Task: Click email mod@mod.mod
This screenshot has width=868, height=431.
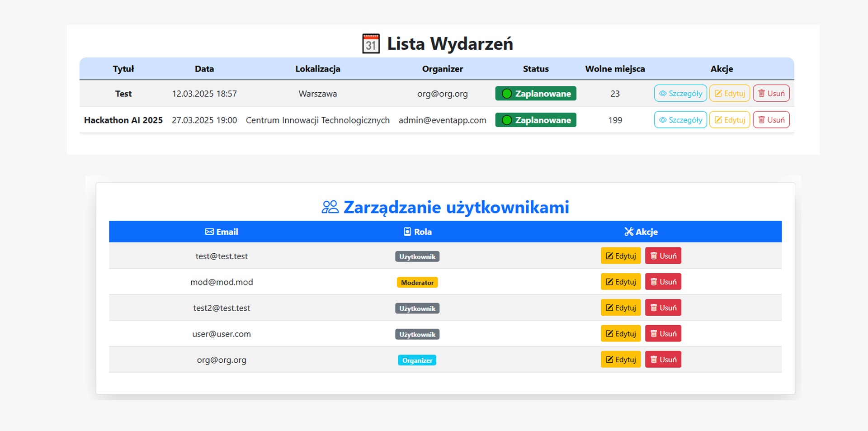Action: (x=222, y=282)
